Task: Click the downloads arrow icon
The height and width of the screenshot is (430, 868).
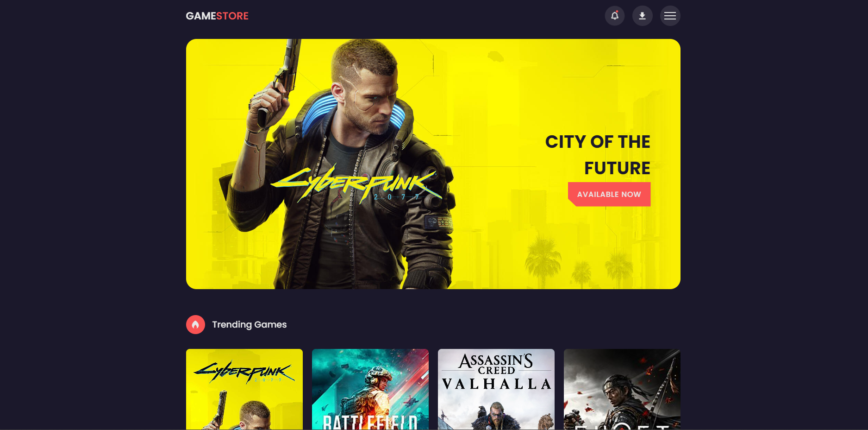Action: (x=642, y=16)
